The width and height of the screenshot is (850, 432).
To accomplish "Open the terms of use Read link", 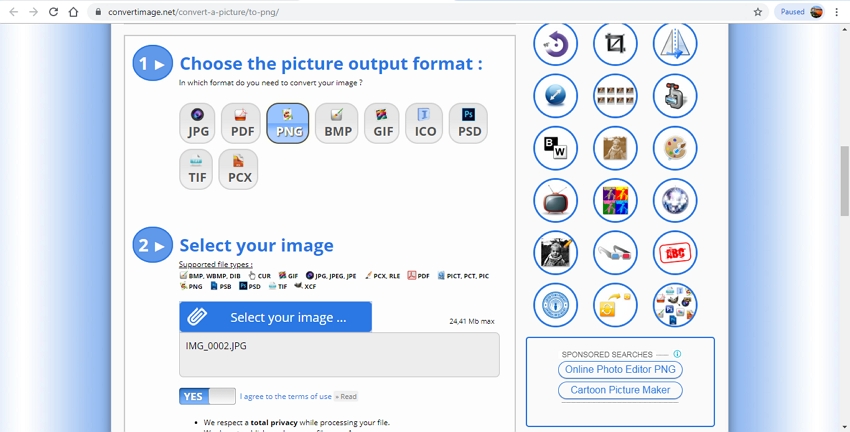I will coord(345,397).
